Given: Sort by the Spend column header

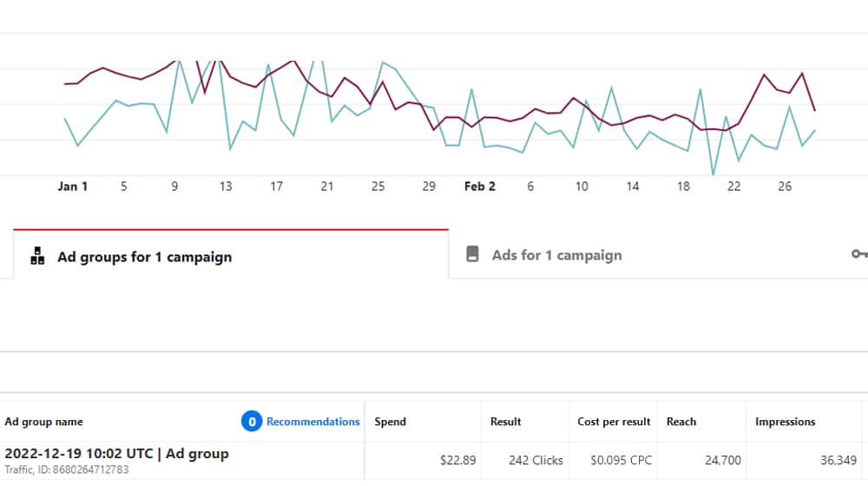Looking at the screenshot, I should [390, 422].
